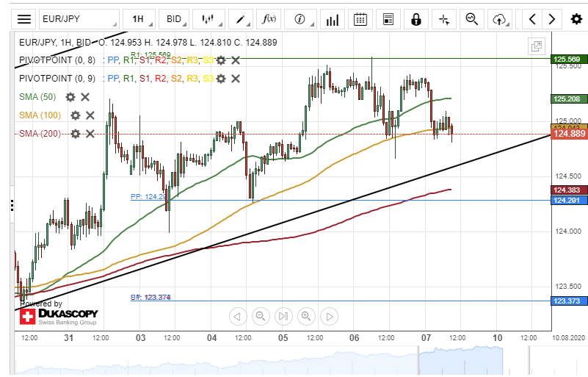Screen dimensions: 588x377
Task: Remove the SMA (50) indicator
Action: pos(85,97)
